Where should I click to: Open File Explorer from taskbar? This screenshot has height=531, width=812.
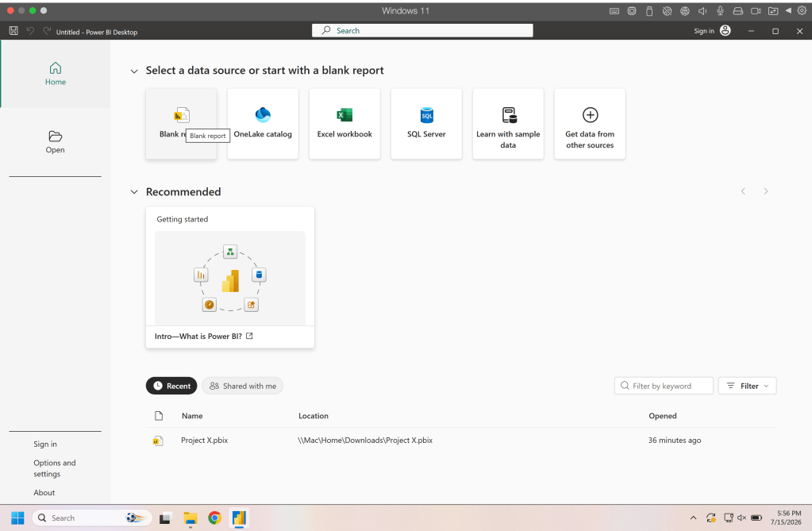click(190, 518)
